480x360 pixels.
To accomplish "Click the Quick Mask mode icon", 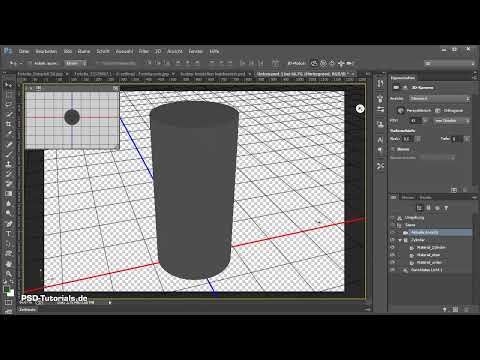I will (8, 303).
